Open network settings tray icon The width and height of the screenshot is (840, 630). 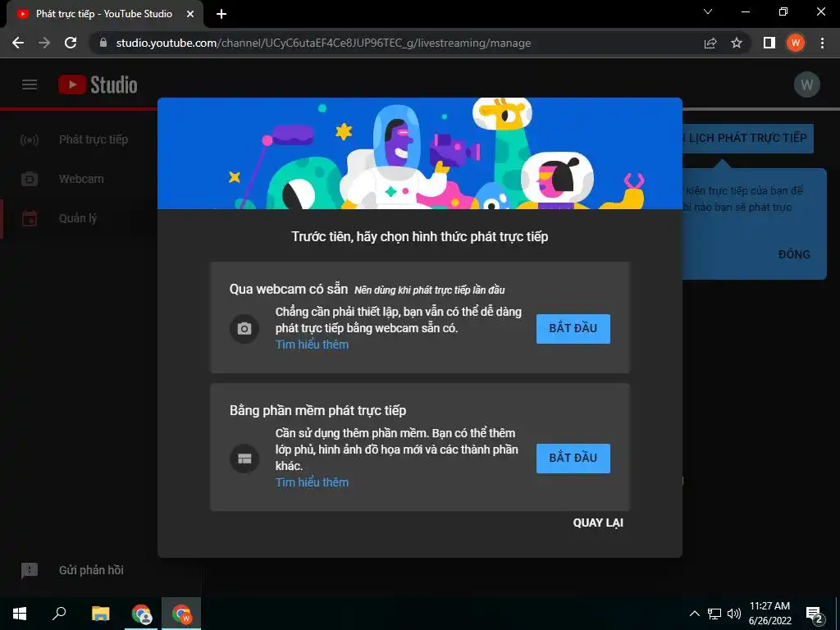pos(714,614)
